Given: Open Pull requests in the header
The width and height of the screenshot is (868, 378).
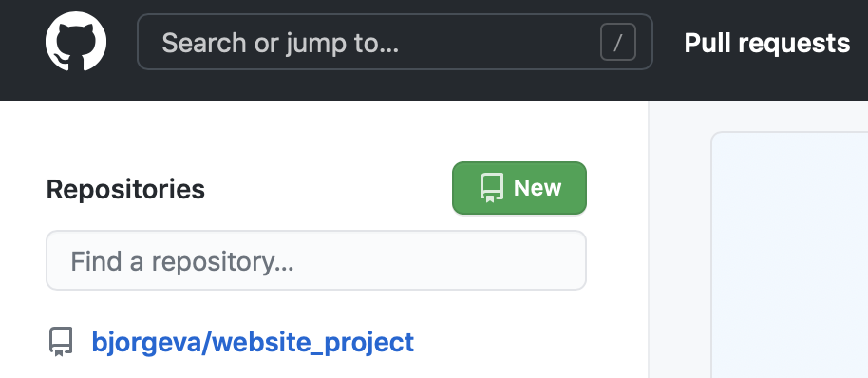Looking at the screenshot, I should coord(766,43).
